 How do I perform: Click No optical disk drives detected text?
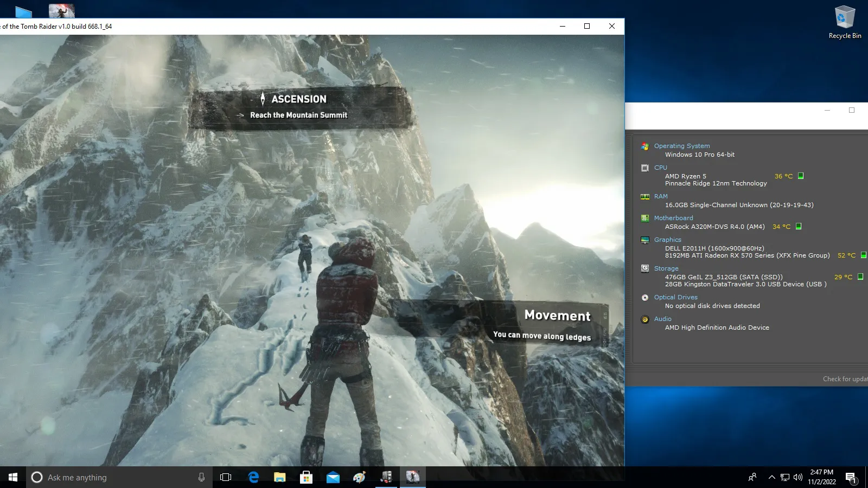point(712,306)
